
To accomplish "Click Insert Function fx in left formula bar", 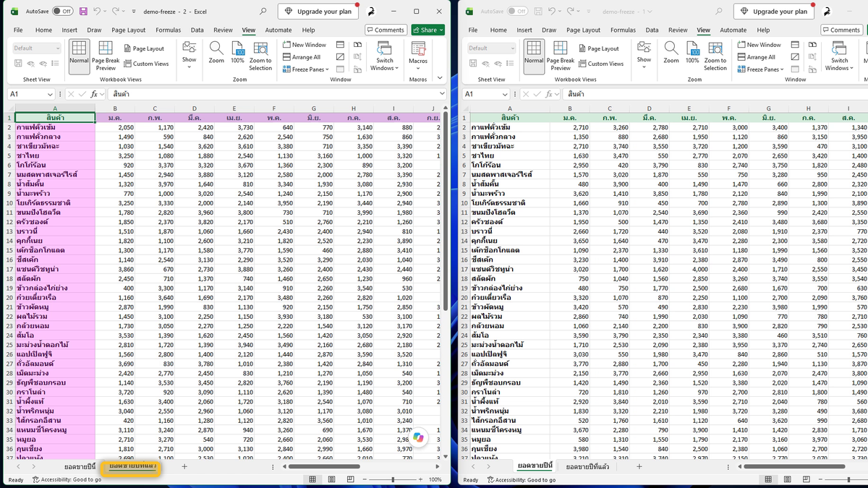I will pos(94,94).
